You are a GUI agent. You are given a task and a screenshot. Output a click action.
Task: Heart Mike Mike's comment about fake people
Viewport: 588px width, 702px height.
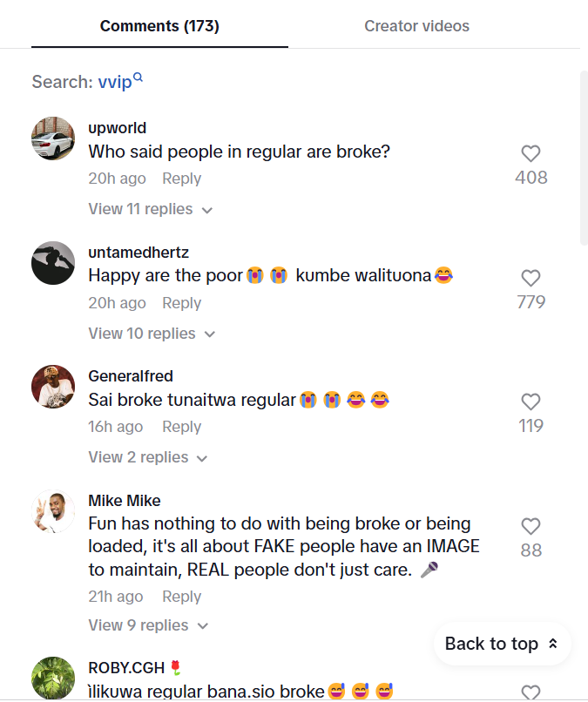[531, 527]
